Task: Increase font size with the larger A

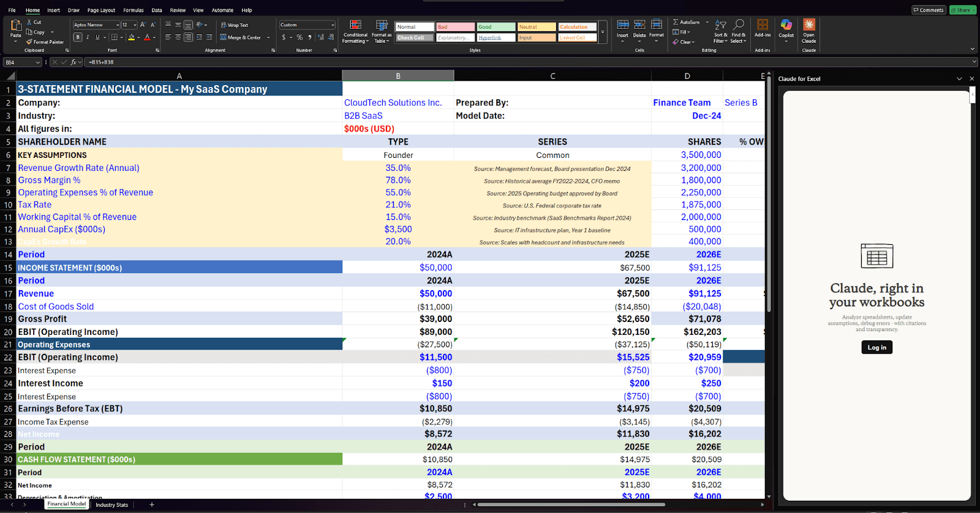Action: coord(143,25)
